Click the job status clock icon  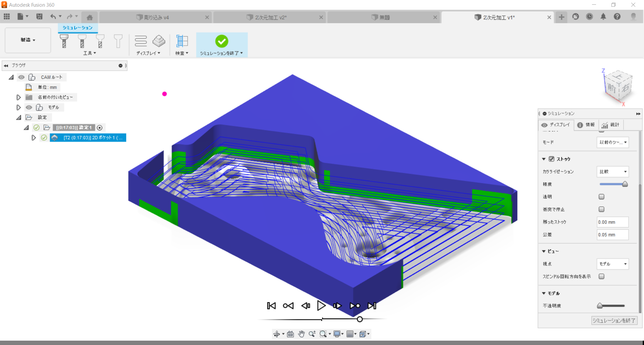pos(589,17)
